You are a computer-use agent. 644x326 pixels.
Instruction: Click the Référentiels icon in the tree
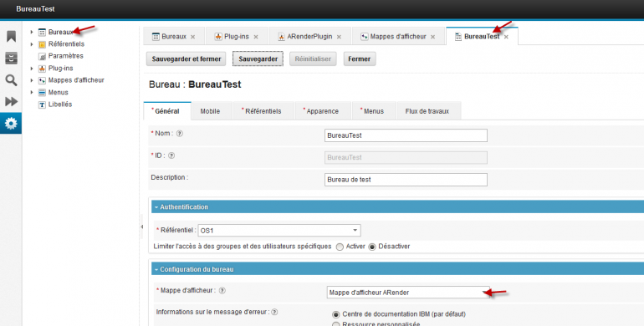42,44
